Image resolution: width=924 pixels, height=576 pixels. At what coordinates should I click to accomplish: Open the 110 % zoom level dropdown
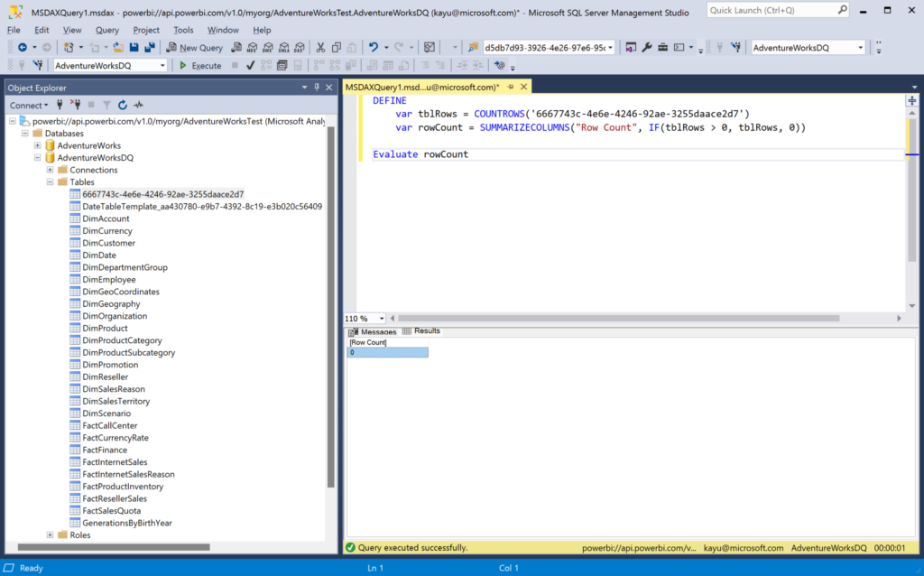pyautogui.click(x=382, y=319)
